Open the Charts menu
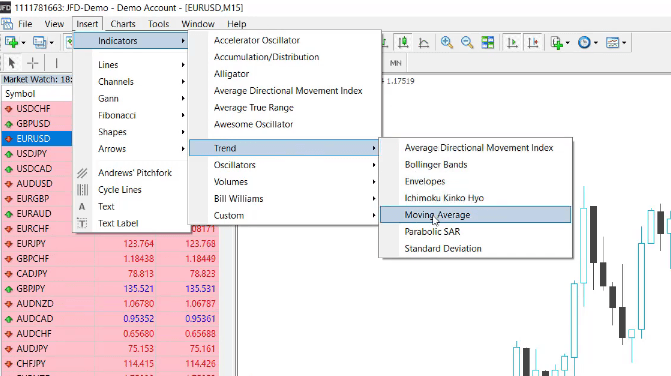Screen dimensions: 671x376 (x=123, y=24)
